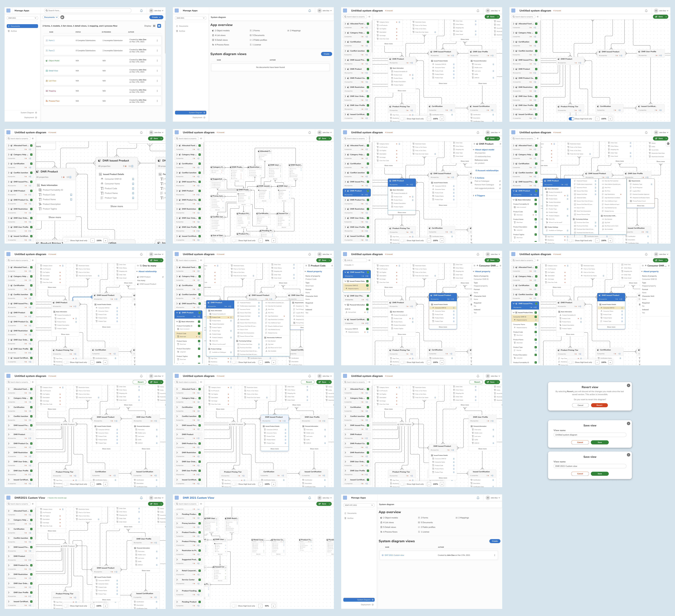Open the Object Model document link
This screenshot has height=616, width=675.
coord(54,61)
